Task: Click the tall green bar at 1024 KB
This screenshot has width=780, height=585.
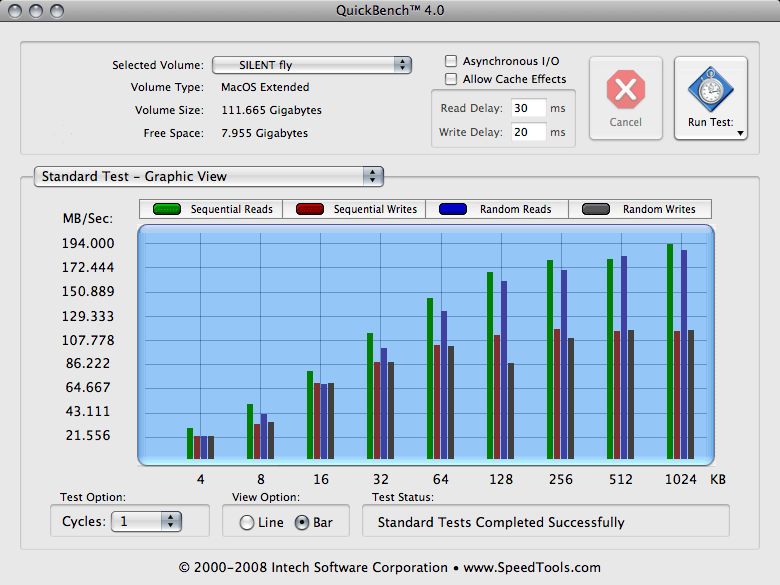Action: point(670,350)
